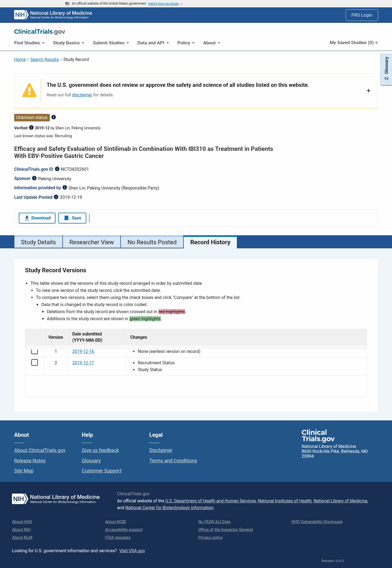Click the info icon next to Sponsor
Viewport: 392px width, 568px height.
pos(34,178)
